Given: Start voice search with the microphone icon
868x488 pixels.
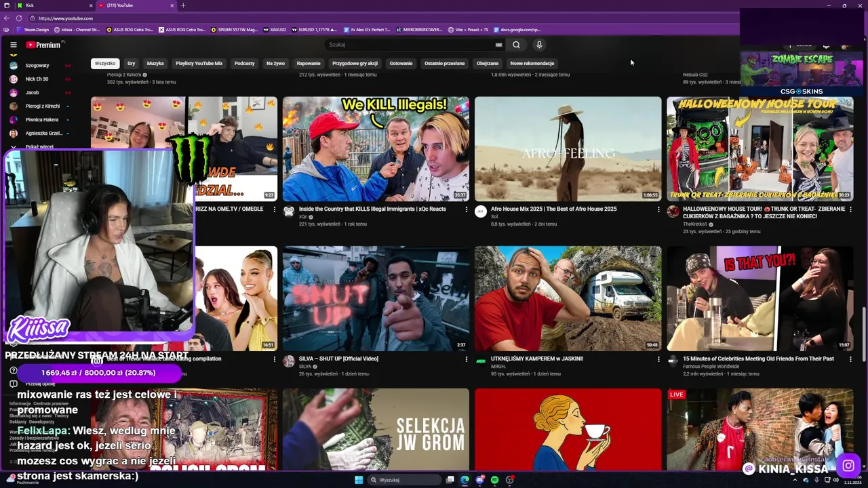Looking at the screenshot, I should (539, 45).
